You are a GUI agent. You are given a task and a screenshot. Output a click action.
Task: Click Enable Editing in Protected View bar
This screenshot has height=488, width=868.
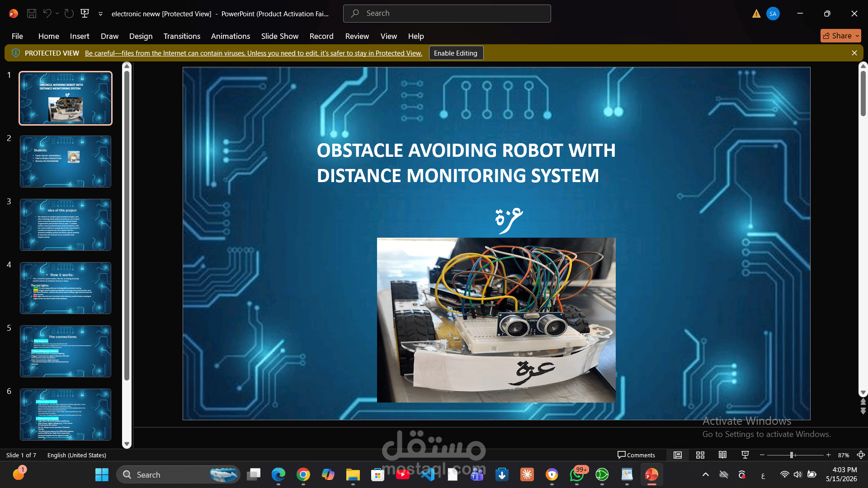point(456,53)
